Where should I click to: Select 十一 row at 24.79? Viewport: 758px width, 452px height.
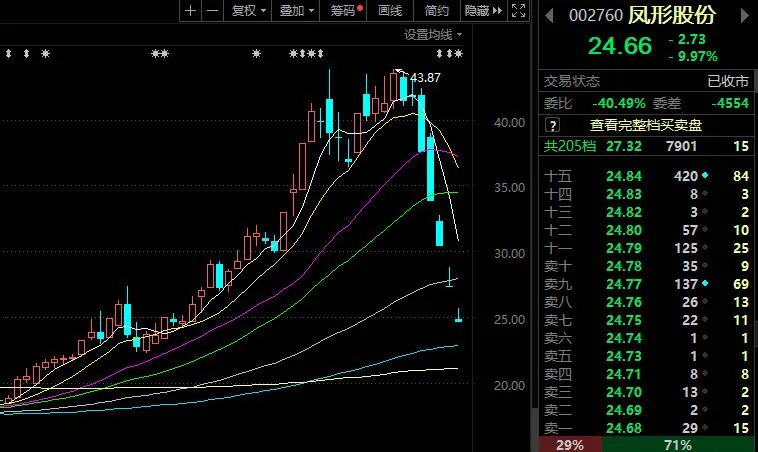pyautogui.click(x=646, y=248)
